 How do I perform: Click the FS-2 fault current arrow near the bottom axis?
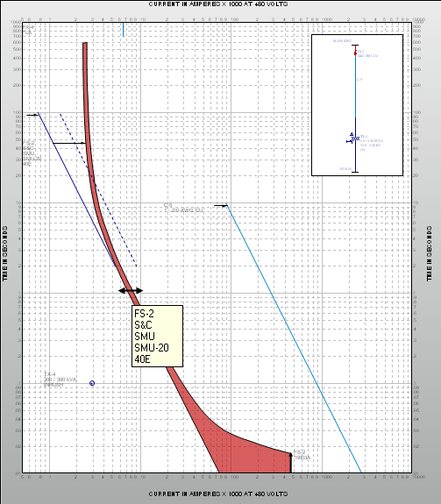tap(291, 463)
